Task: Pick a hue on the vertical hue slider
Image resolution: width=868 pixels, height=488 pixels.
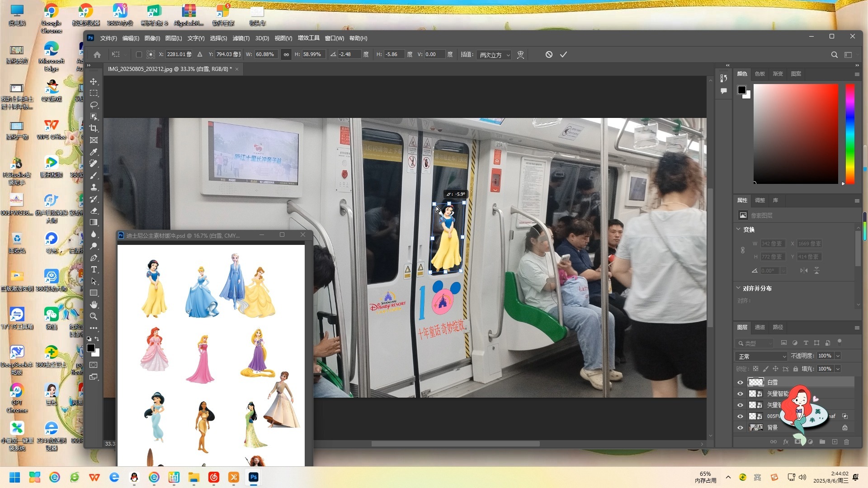Action: pyautogui.click(x=850, y=134)
